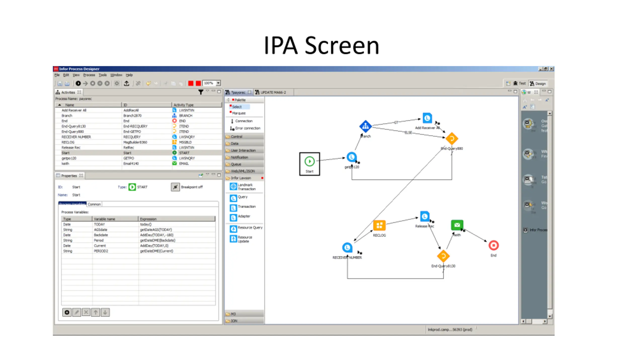Collapse the Infor Lawson palette drawer
The width and height of the screenshot is (644, 362).
244,178
